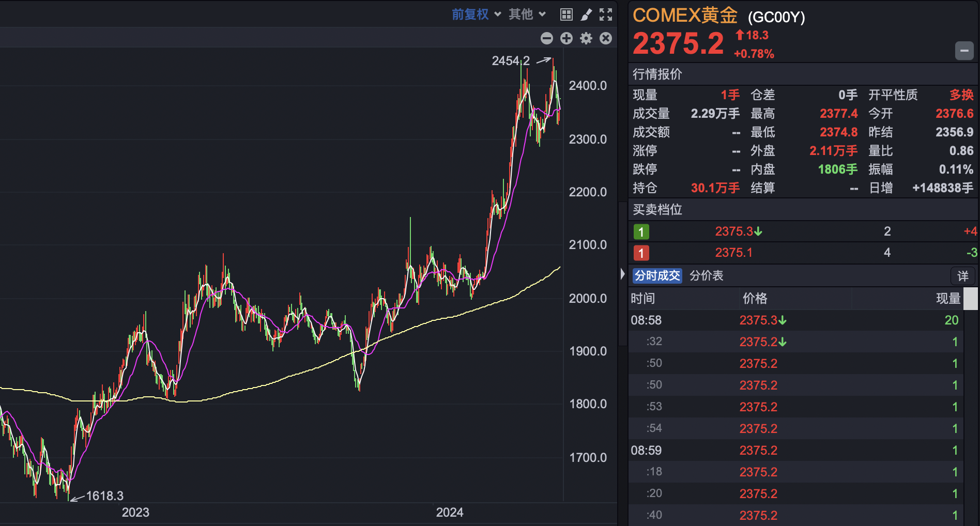Click the 最高 value 2377.4
This screenshot has width=980, height=526.
tap(838, 114)
